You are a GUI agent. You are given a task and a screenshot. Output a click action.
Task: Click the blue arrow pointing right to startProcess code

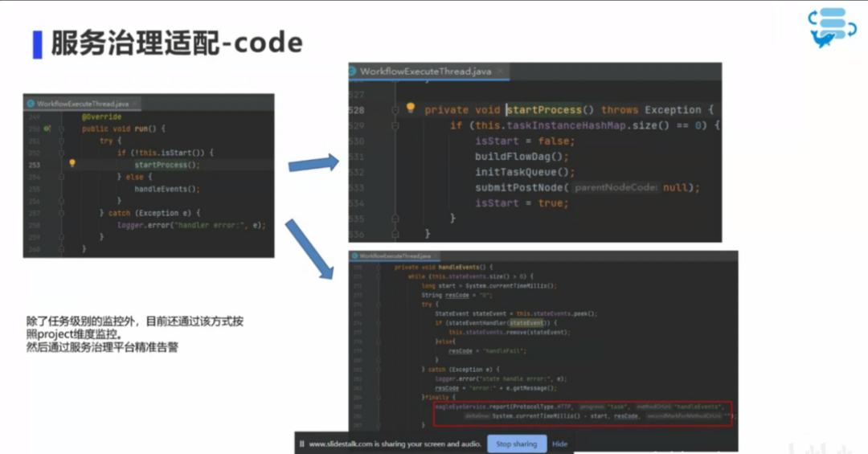[313, 163]
